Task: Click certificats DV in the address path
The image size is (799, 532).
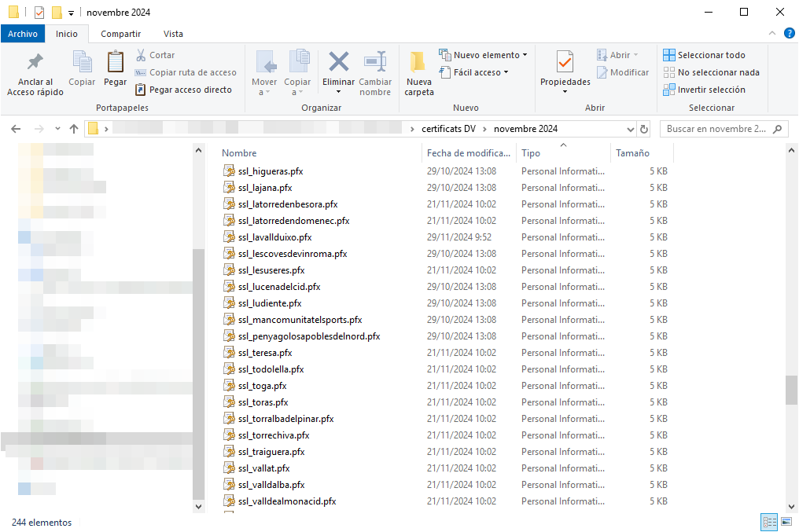Action: [x=448, y=129]
